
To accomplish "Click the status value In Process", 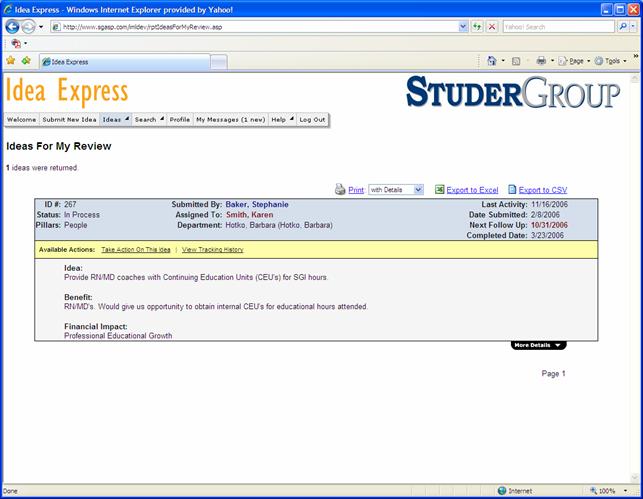I will point(82,215).
